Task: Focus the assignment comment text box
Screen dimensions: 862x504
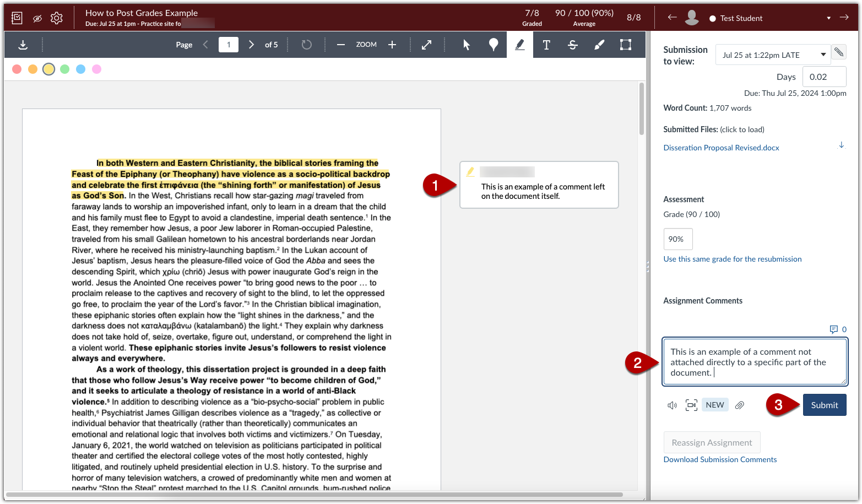Action: click(x=755, y=361)
